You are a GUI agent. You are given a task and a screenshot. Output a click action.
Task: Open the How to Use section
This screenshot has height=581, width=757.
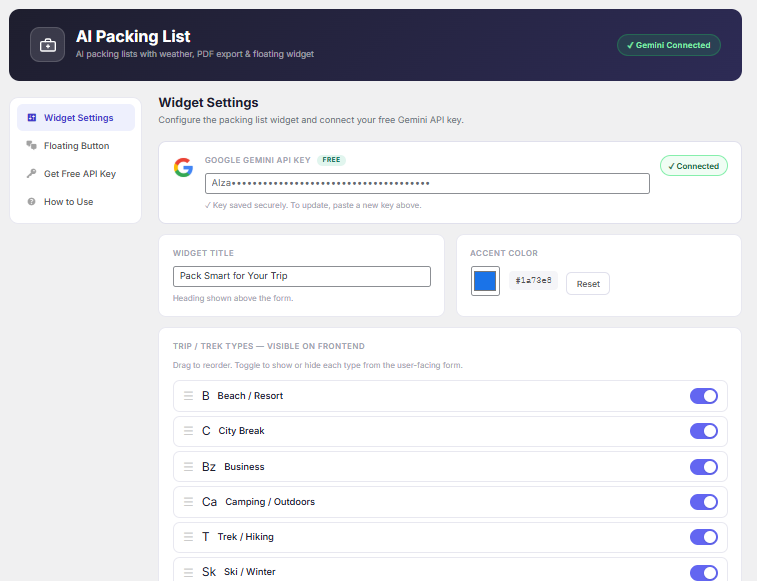pos(76,201)
